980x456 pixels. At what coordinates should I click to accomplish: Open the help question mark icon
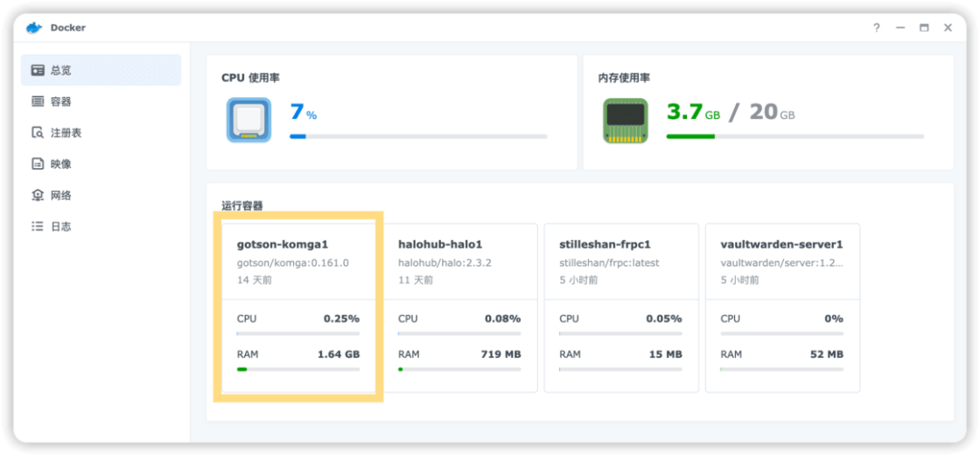tap(877, 27)
